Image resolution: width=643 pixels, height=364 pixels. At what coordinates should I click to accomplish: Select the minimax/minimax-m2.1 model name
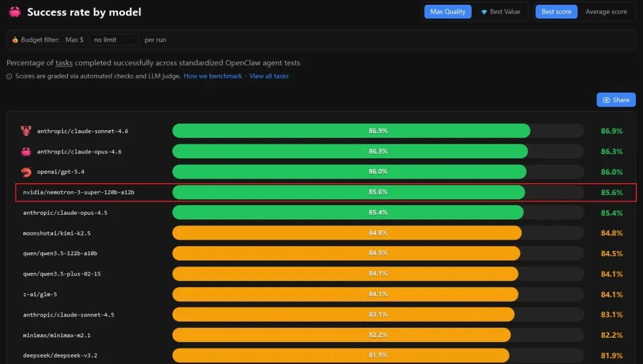coord(57,335)
